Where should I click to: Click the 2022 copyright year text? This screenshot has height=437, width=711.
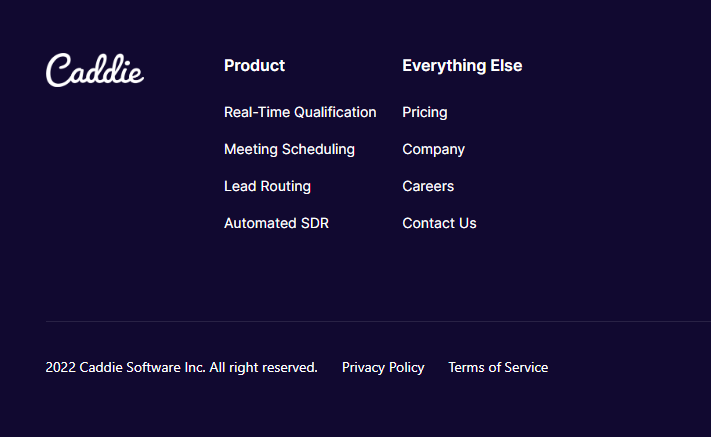point(60,367)
